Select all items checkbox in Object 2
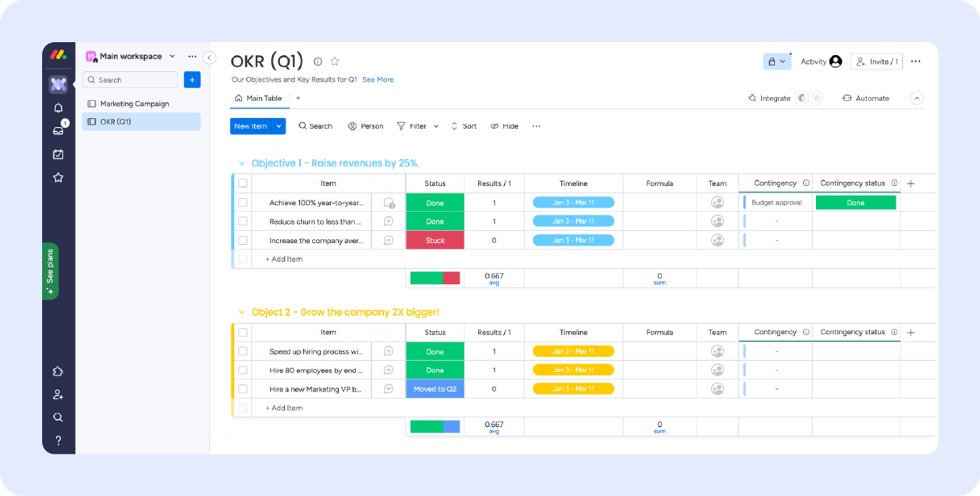Viewport: 980px width, 496px height. click(x=243, y=332)
